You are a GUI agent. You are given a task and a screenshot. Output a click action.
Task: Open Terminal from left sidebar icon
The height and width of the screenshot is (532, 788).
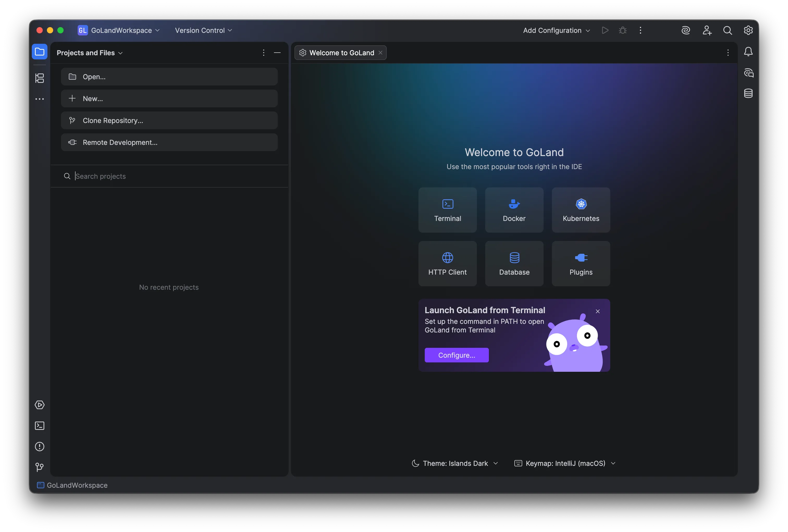coord(40,426)
